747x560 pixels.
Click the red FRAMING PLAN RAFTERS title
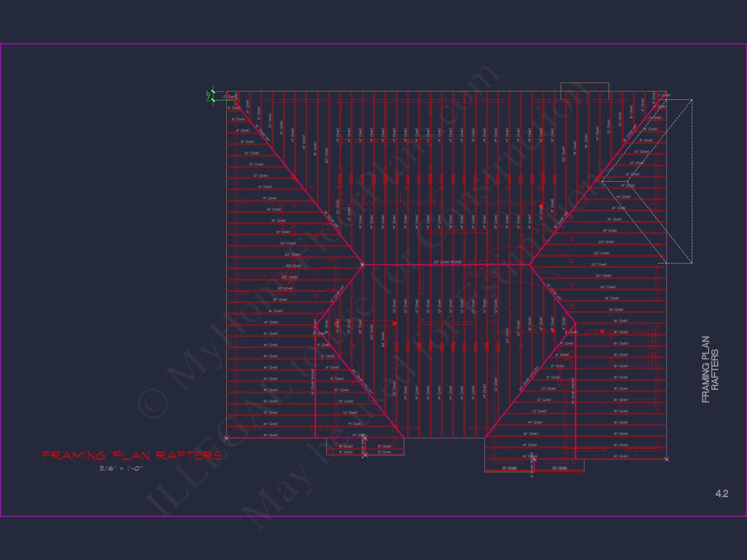click(x=132, y=456)
